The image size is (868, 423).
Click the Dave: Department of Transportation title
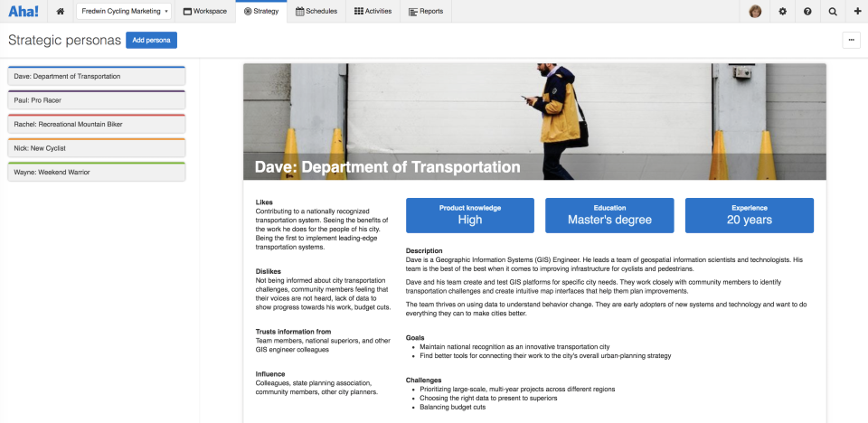tap(387, 167)
